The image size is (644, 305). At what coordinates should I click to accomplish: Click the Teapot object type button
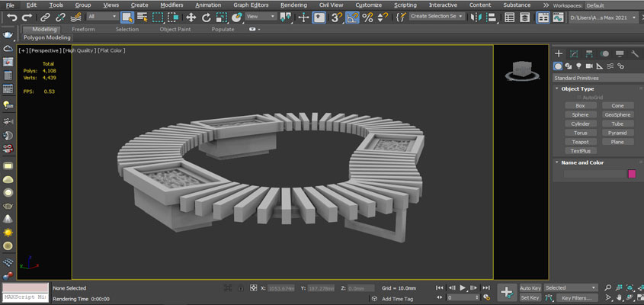pos(580,143)
